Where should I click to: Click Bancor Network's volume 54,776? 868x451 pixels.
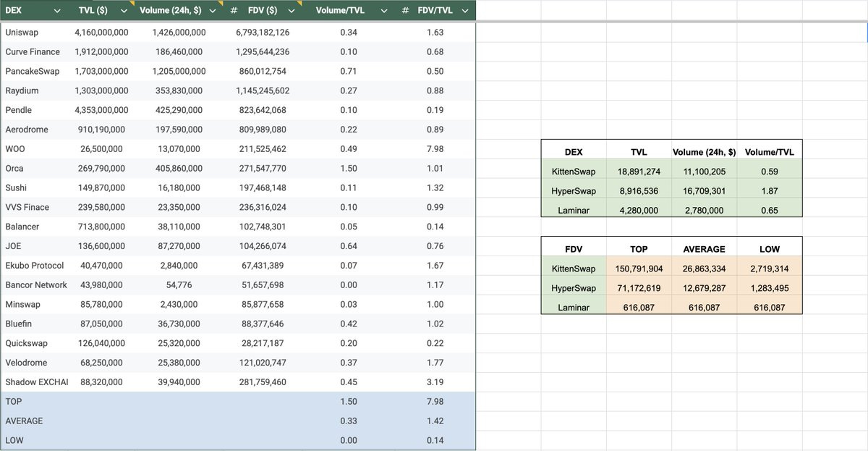pos(179,285)
